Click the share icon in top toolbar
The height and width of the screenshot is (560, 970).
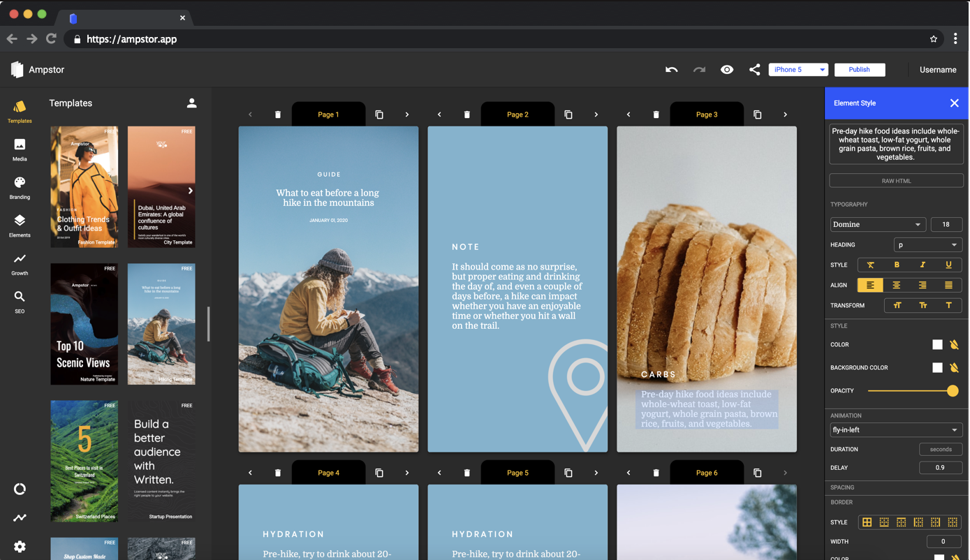(x=754, y=70)
